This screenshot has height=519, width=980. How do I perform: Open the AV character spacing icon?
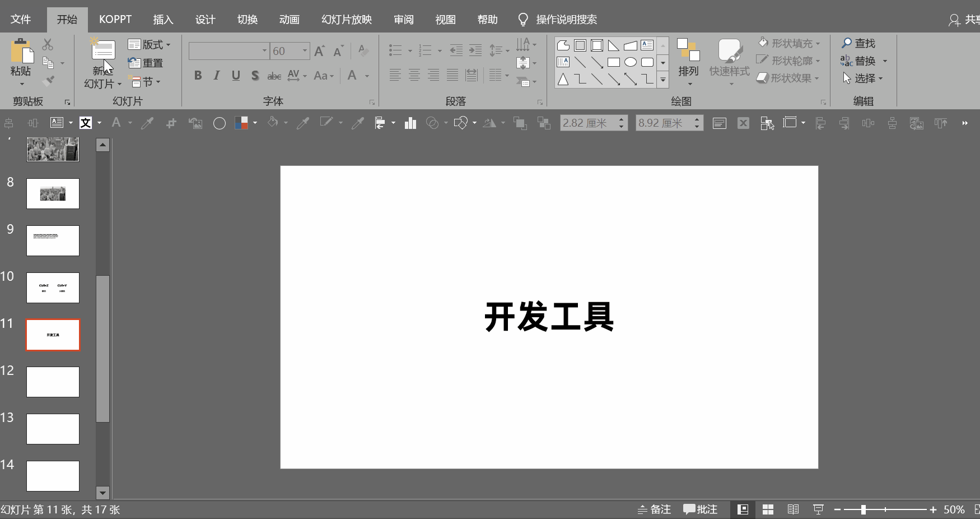(293, 76)
